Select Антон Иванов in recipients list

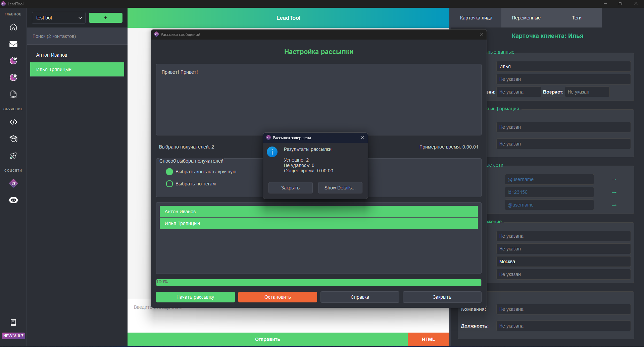pos(319,212)
